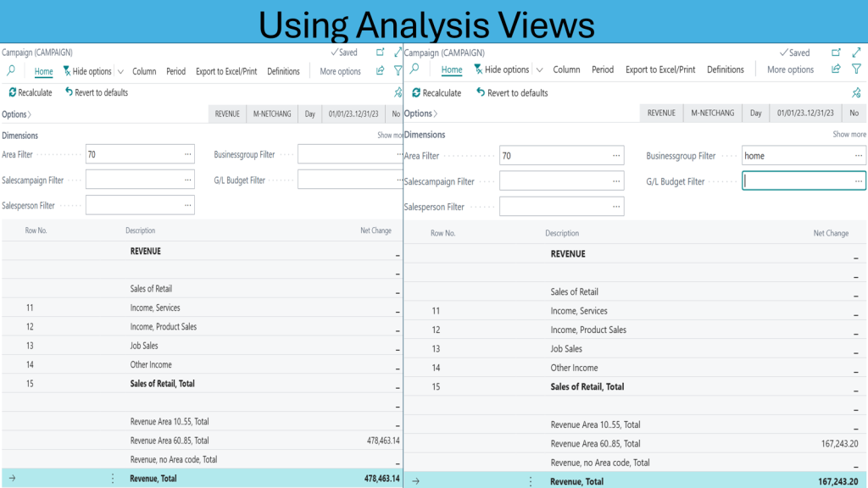Click the filter funnel icon in right panel
The image size is (868, 488).
tap(856, 69)
